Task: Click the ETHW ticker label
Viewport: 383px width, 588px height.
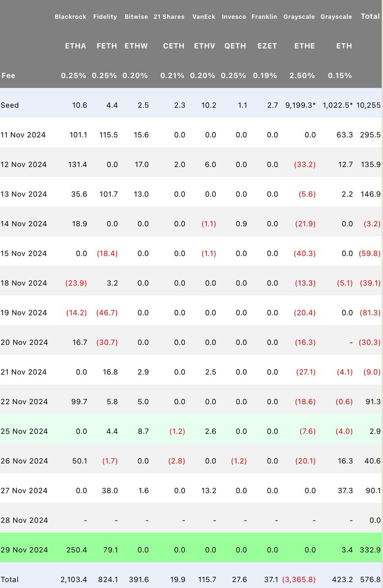Action: pos(136,46)
